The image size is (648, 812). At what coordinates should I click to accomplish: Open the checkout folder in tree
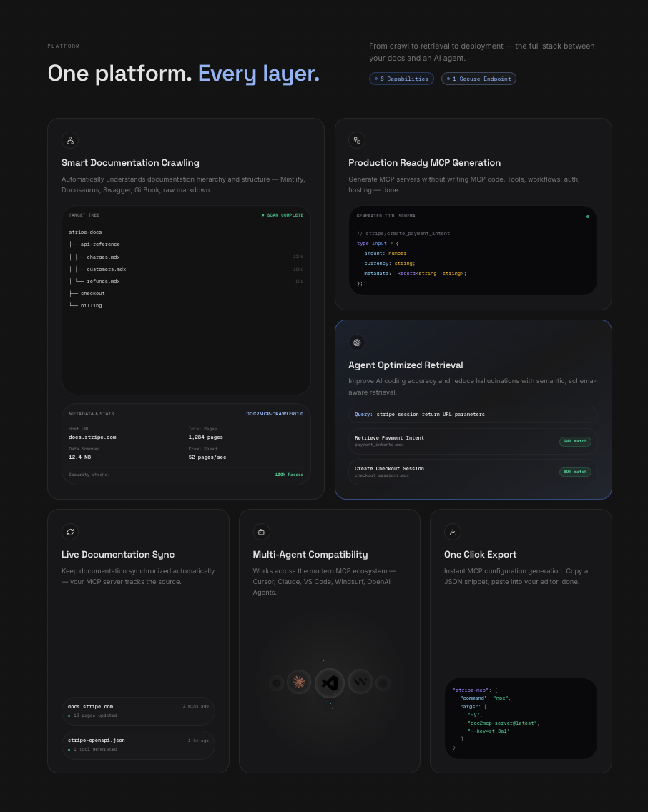[x=92, y=294]
